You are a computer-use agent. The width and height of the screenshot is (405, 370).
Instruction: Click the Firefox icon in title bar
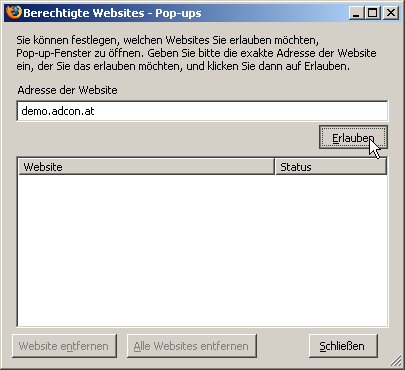[13, 13]
